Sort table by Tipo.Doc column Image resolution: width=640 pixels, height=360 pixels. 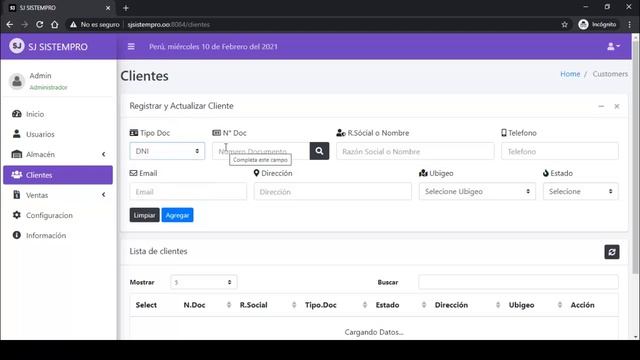pos(335,305)
